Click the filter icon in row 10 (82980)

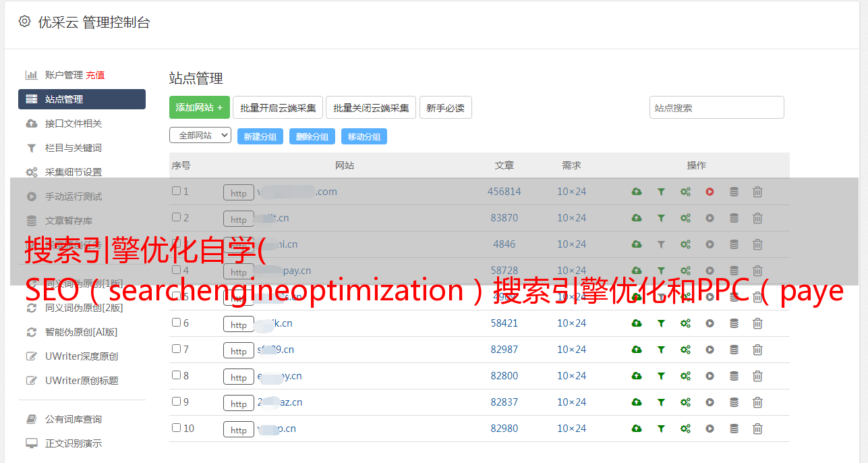point(661,429)
